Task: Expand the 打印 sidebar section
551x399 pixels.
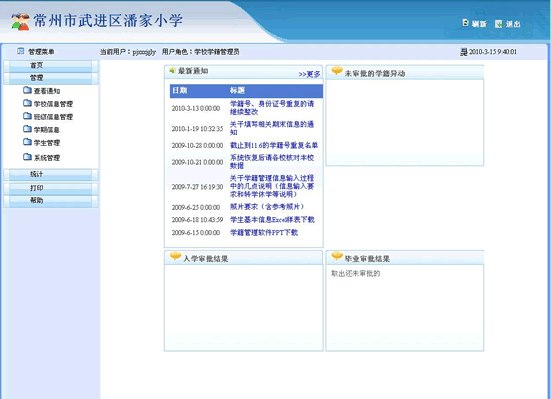Action: pos(51,188)
